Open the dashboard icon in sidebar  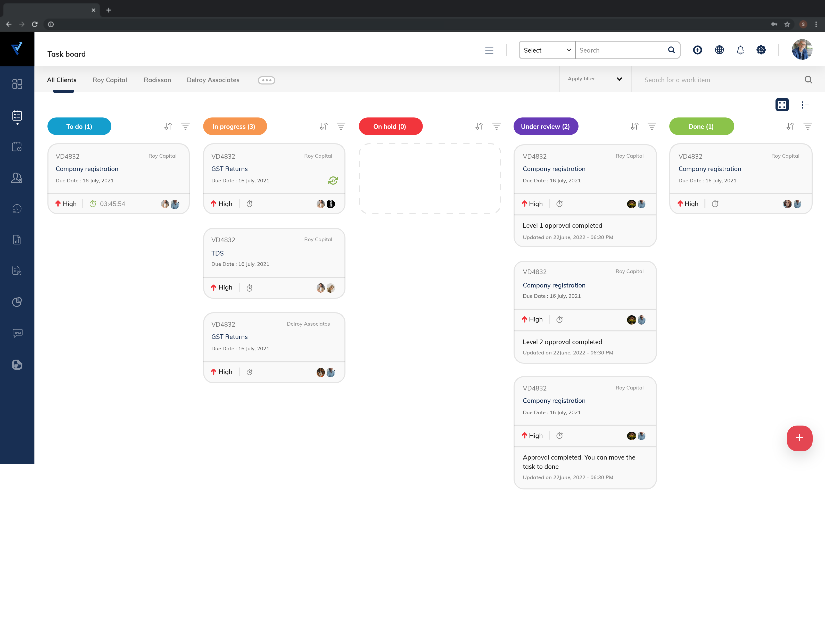(17, 84)
